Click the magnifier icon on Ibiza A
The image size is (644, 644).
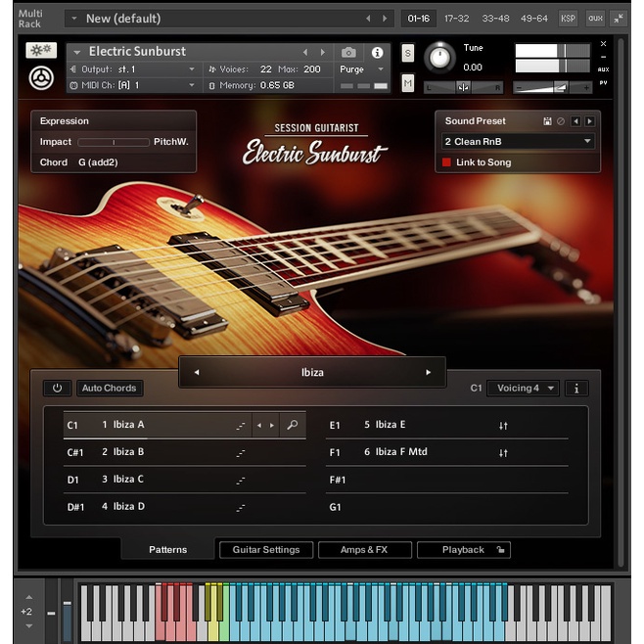(x=292, y=426)
